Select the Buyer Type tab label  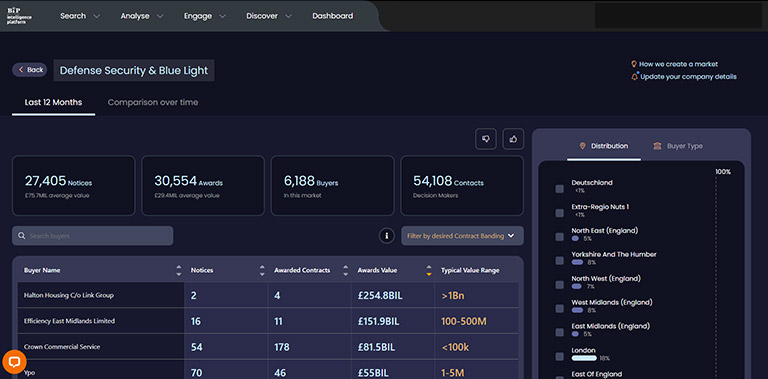(x=685, y=146)
